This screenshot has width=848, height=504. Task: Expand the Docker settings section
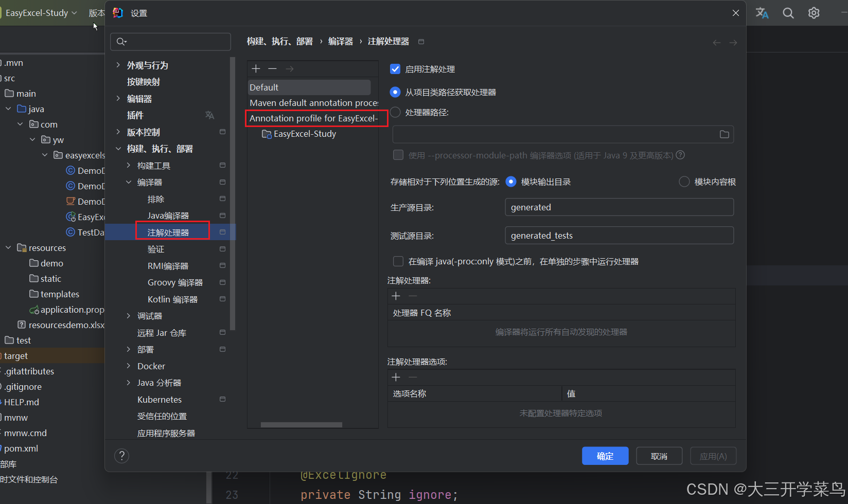tap(128, 366)
